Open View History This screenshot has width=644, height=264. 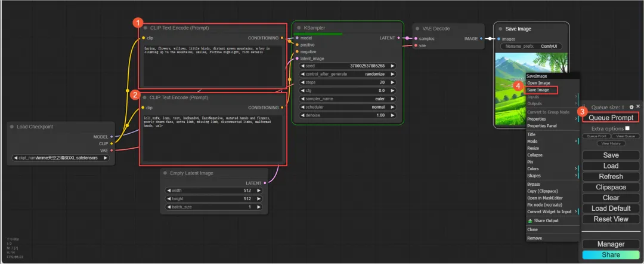tap(611, 143)
